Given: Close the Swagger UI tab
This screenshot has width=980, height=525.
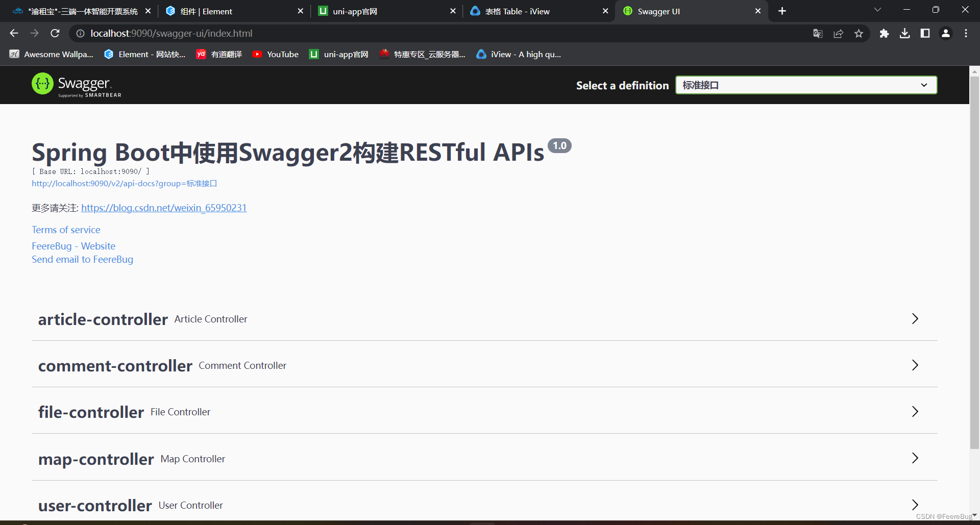Looking at the screenshot, I should (x=757, y=11).
